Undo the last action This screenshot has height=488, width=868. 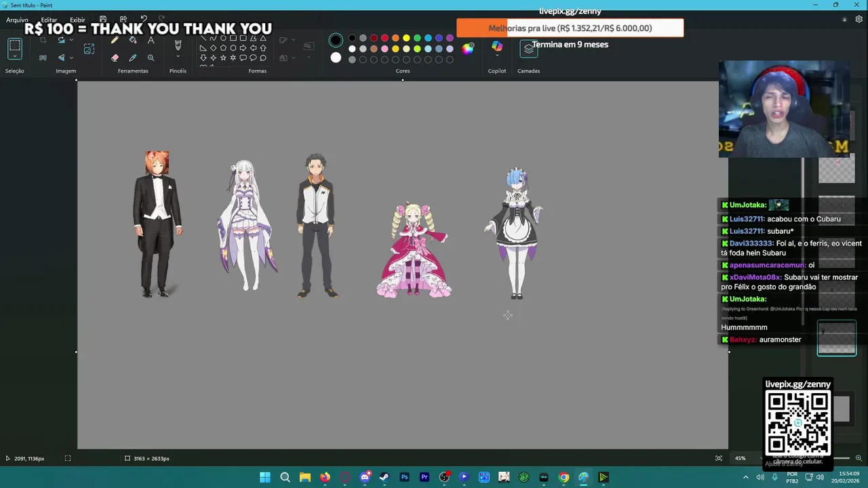point(144,20)
